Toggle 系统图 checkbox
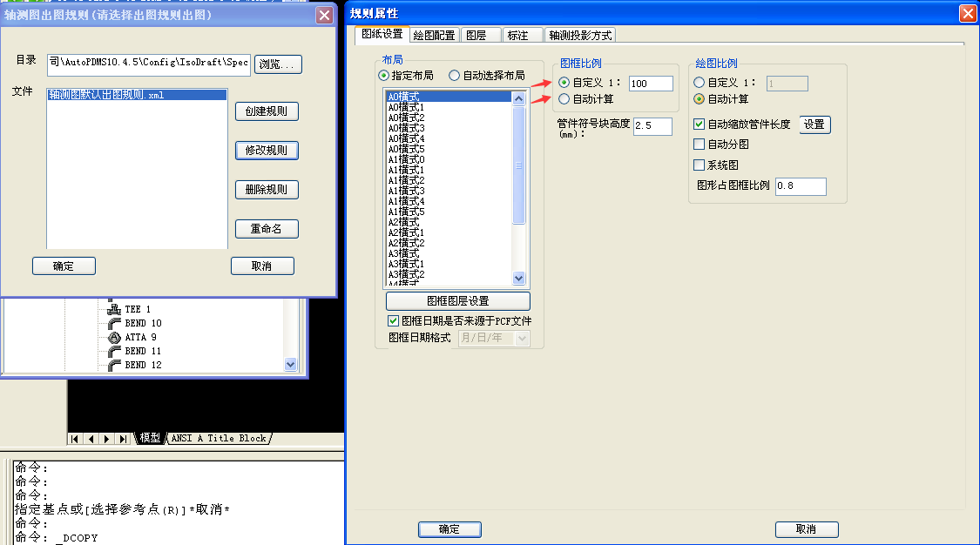Image resolution: width=980 pixels, height=545 pixels. [699, 165]
